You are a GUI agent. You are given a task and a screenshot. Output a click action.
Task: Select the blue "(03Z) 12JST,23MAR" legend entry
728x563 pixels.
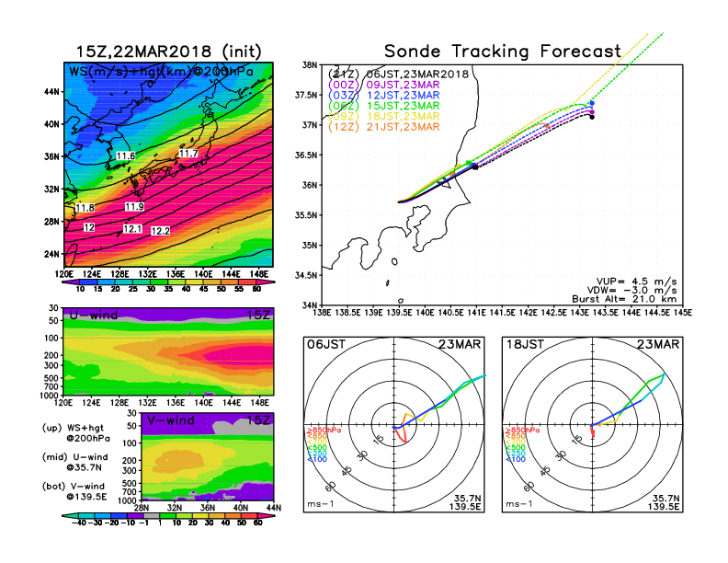383,96
